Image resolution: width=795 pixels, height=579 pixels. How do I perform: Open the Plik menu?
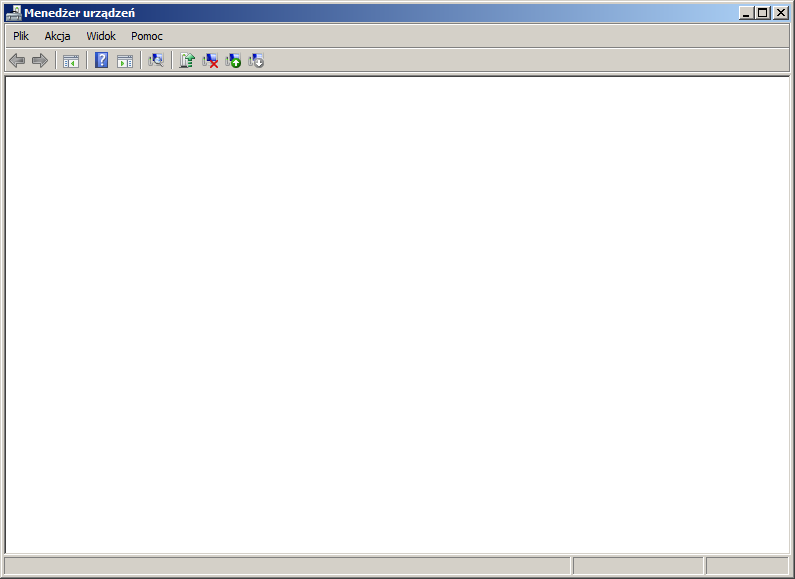point(21,36)
